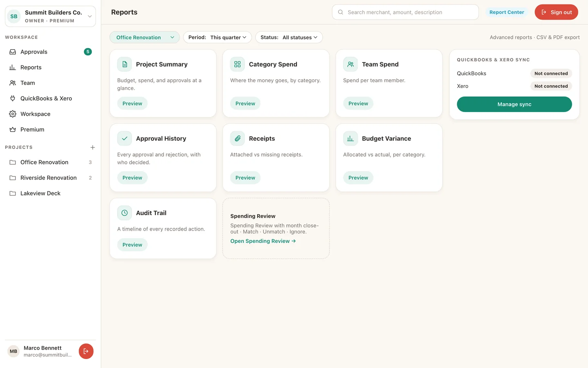Click the Workspace gear icon

pos(13,114)
